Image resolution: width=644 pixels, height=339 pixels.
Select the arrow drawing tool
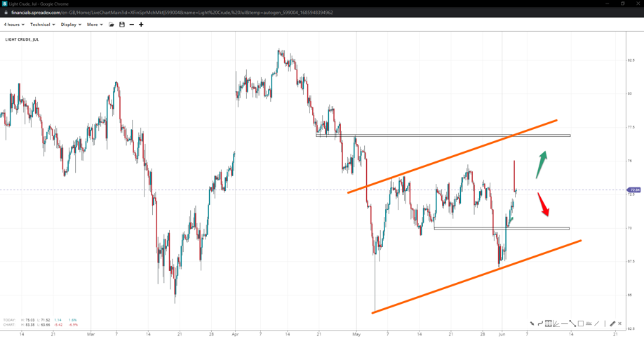[x=532, y=324]
